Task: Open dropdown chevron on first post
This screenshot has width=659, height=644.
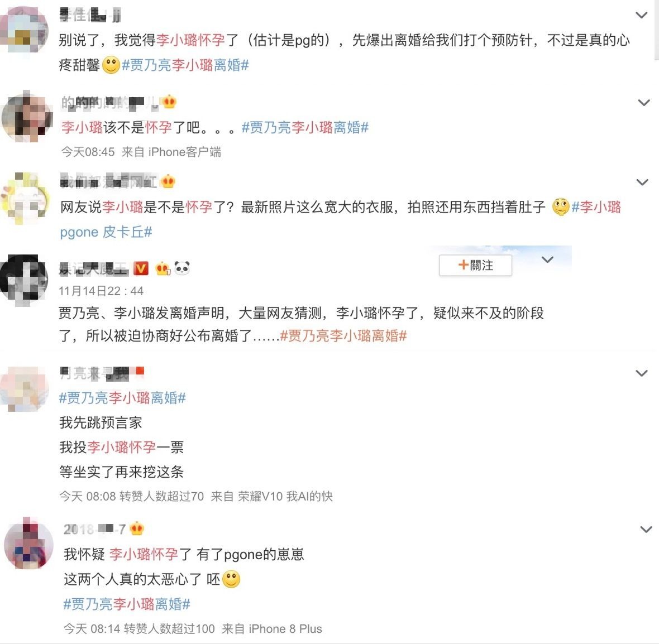Action: coord(641,15)
